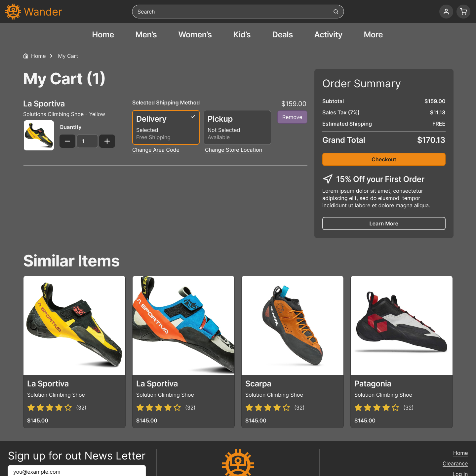
Task: Click the Patagonia product title
Action: [x=373, y=384]
